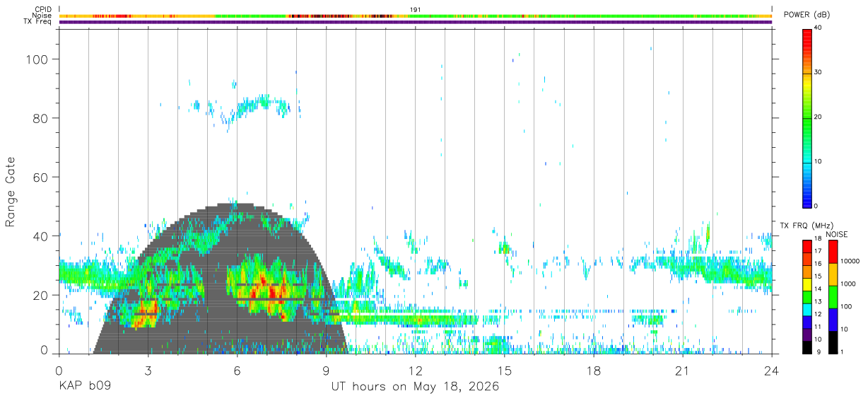The width and height of the screenshot is (868, 401).
Task: Click UT hour tick label 24
Action: click(771, 371)
